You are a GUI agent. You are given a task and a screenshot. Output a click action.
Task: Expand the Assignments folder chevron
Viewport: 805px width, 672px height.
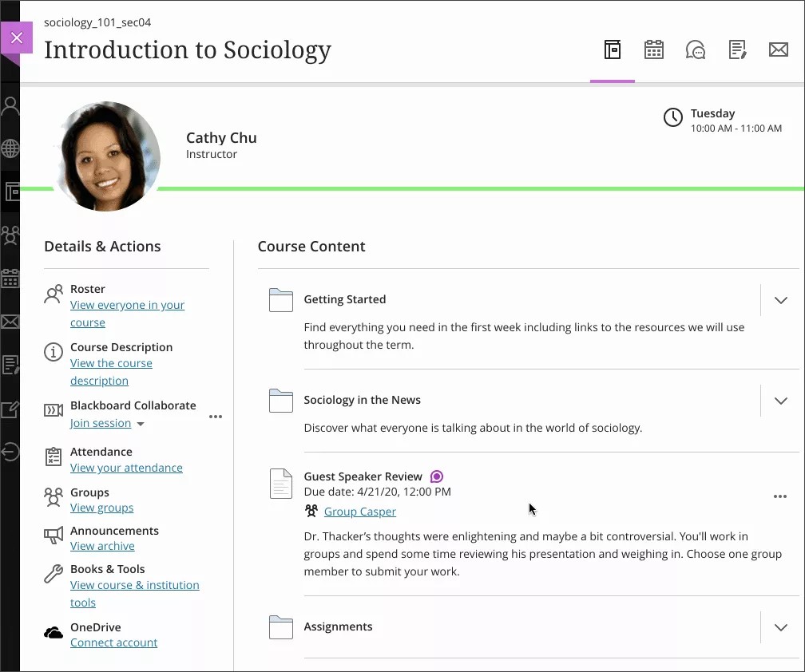pos(780,627)
